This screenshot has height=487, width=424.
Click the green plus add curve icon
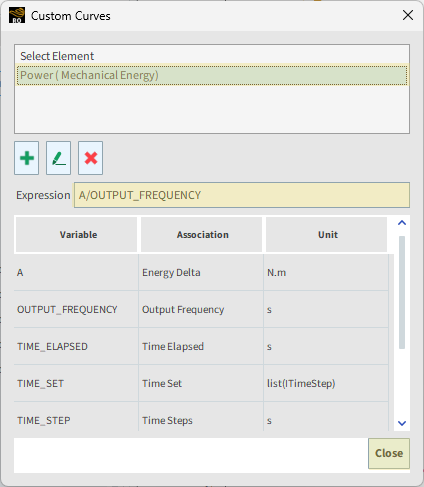[x=27, y=158]
